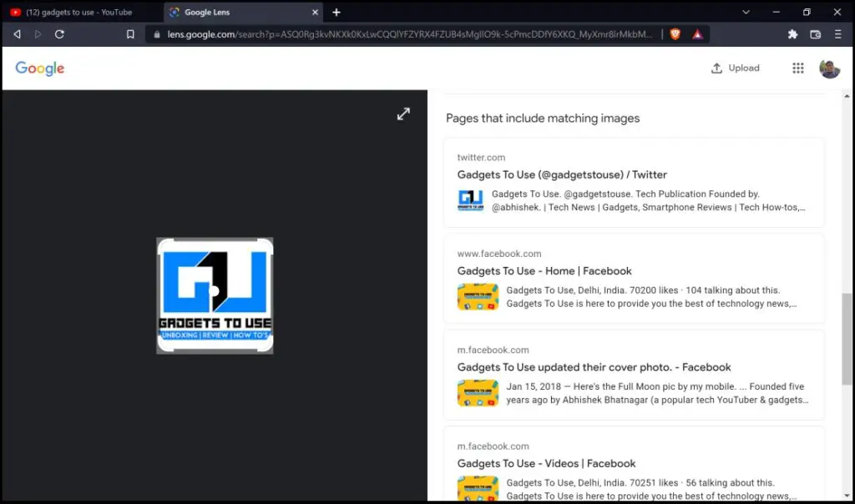
Task: Click the cover photo result yellow thumbnail
Action: (x=478, y=393)
